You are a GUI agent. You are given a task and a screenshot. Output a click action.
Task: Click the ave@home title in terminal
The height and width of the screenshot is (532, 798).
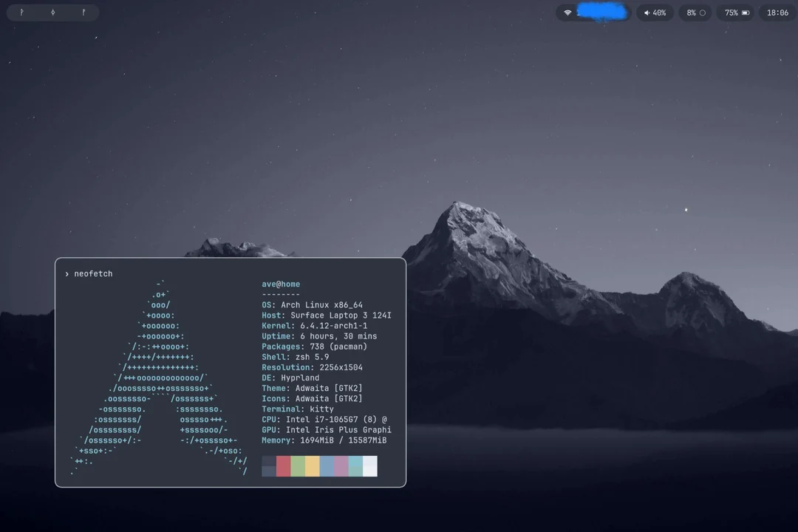pos(281,284)
